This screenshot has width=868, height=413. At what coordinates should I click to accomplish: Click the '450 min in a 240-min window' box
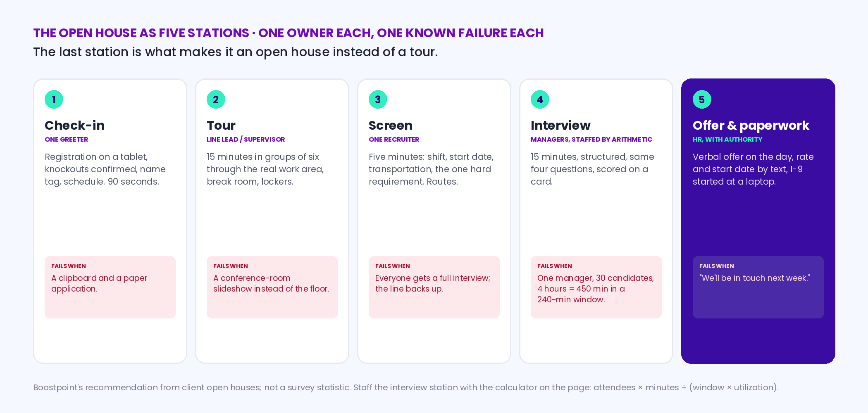click(596, 287)
